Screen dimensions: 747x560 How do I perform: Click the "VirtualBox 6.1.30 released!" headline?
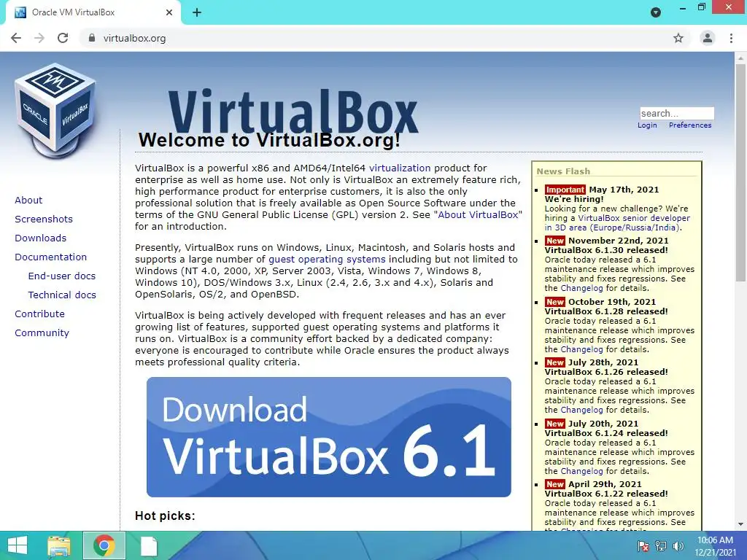click(x=606, y=251)
